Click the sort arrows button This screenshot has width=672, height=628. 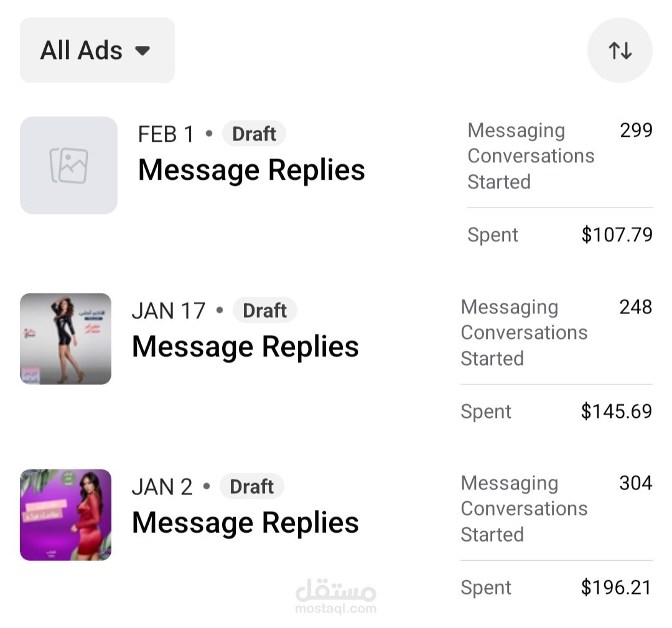(620, 50)
